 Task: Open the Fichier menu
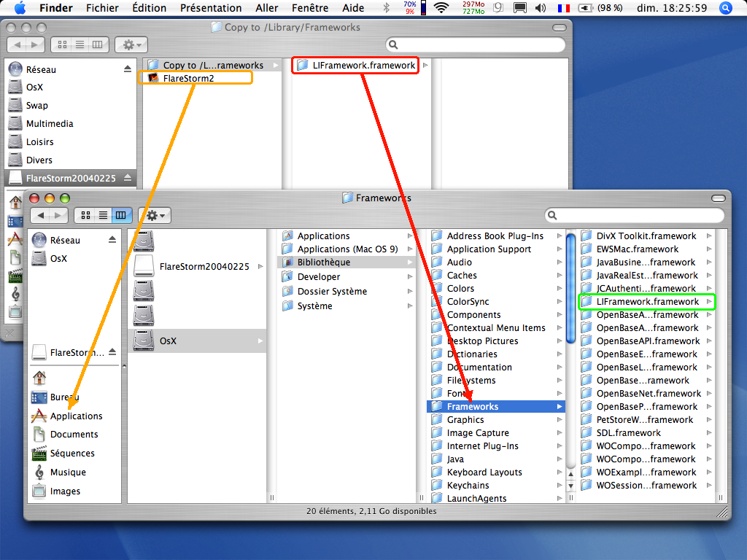coord(102,7)
